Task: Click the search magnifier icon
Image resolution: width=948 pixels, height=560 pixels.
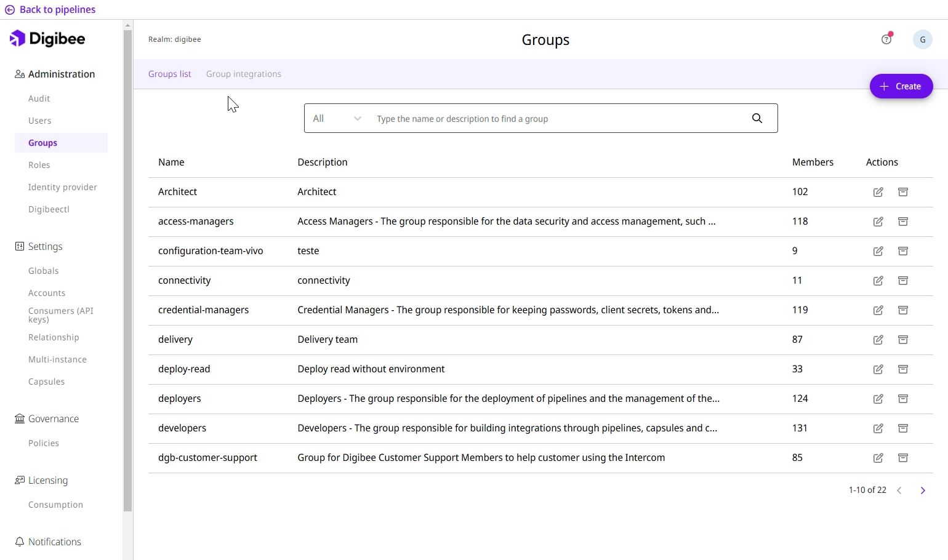Action: pos(757,119)
